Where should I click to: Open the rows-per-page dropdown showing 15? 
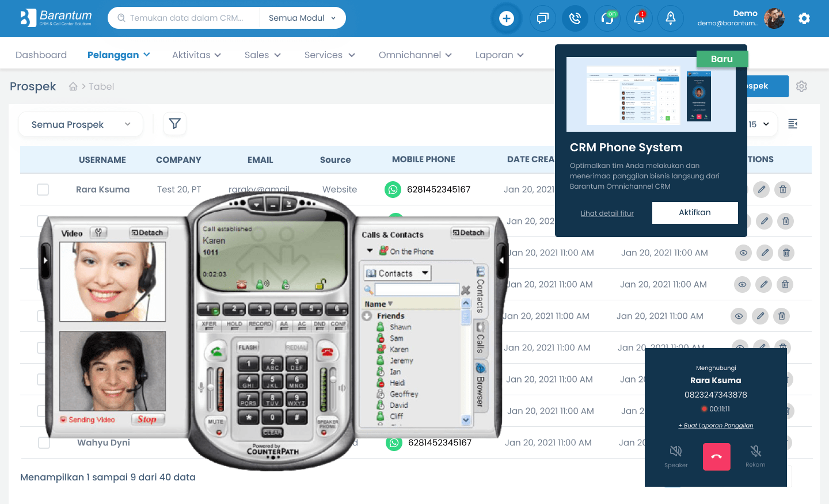click(x=760, y=124)
